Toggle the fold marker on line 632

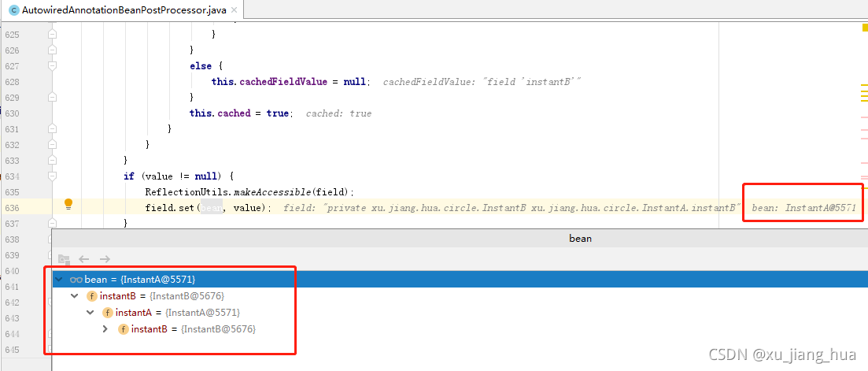pos(52,144)
